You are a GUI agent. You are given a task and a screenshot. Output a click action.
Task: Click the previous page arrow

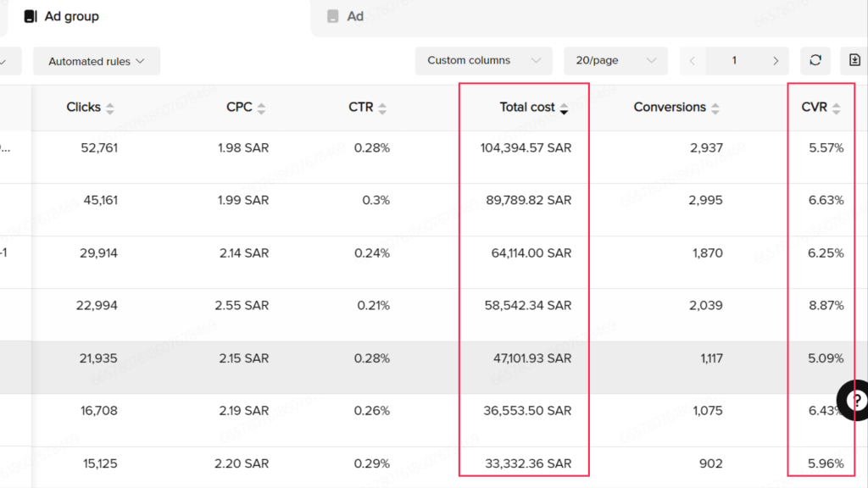[692, 60]
